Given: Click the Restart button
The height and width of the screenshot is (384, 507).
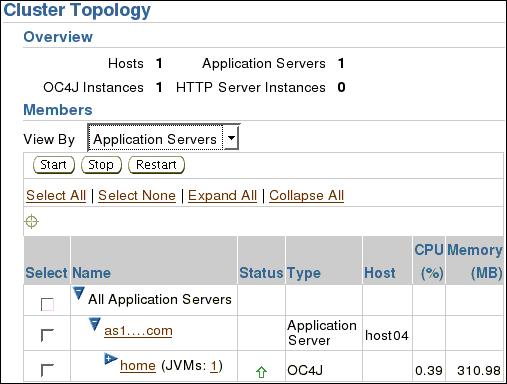Looking at the screenshot, I should (x=156, y=165).
